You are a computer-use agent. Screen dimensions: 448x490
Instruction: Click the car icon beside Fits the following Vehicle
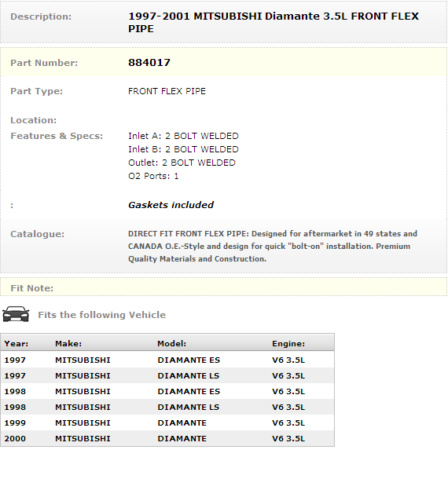coord(16,314)
